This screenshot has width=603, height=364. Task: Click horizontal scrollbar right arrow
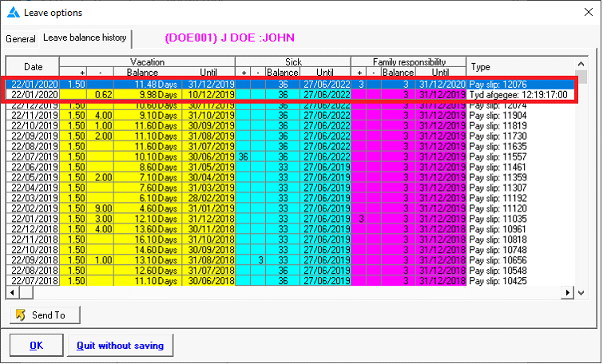coord(568,293)
